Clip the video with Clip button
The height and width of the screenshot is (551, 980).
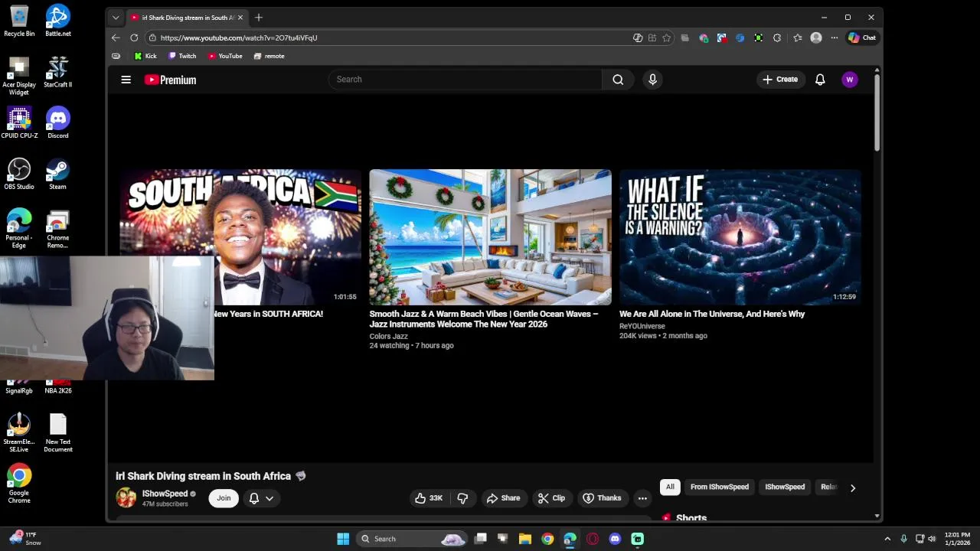(x=552, y=498)
